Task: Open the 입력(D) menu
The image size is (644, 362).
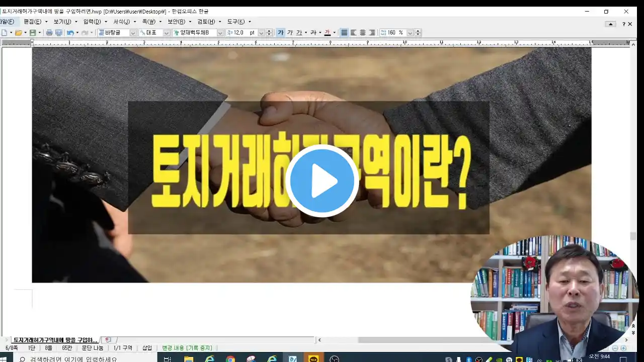Action: coord(92,22)
